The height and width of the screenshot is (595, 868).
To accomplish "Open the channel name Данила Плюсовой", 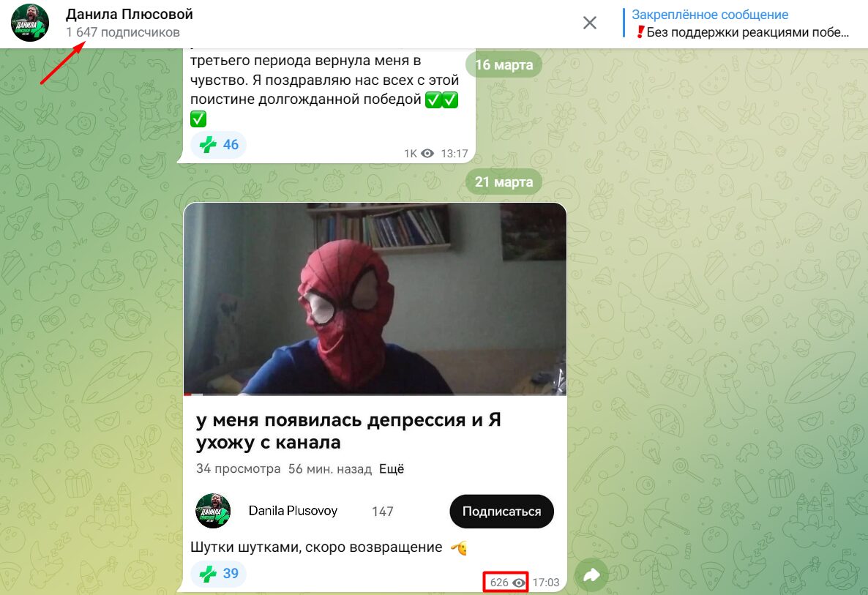I will 130,15.
